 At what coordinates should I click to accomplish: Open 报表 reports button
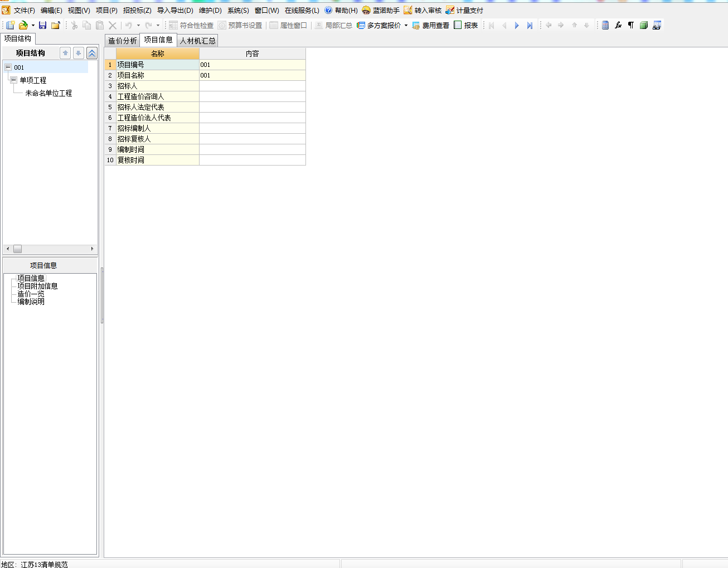pyautogui.click(x=466, y=25)
